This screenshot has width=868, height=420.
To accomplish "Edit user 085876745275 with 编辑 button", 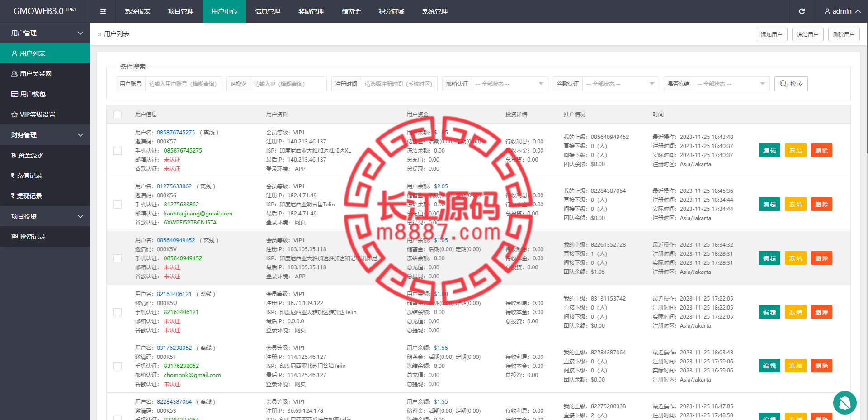I will 769,151.
